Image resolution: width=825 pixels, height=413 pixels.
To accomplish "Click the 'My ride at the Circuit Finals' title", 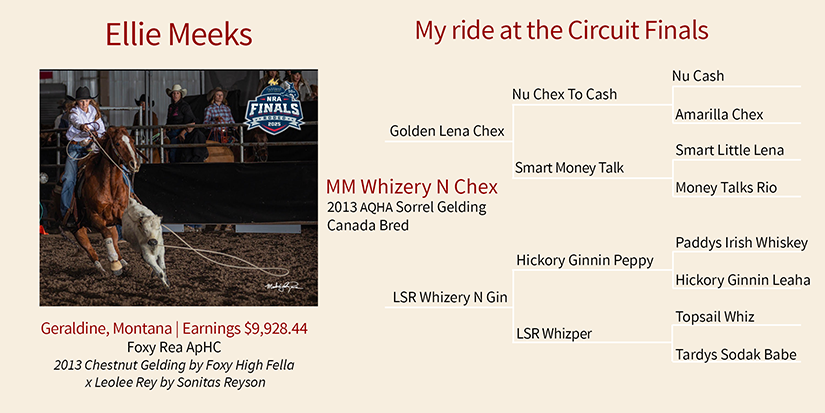I will 561,31.
